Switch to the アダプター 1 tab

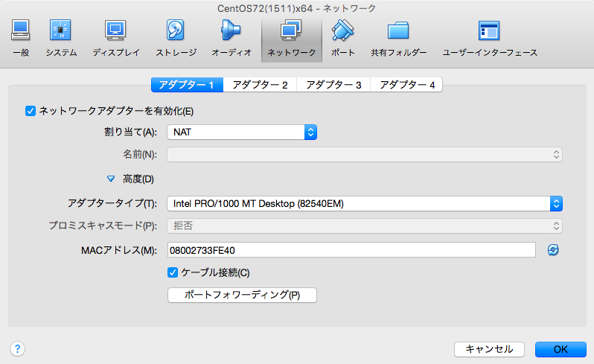tap(187, 85)
